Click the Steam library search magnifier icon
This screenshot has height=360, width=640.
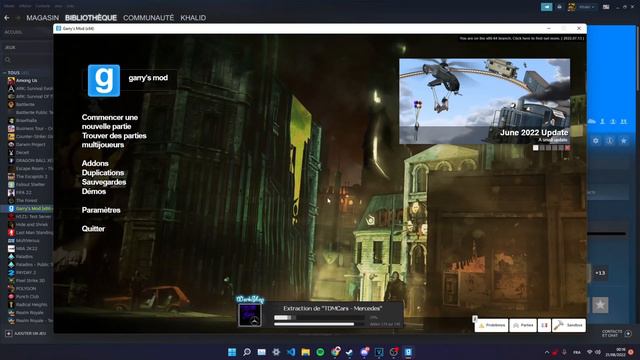7,60
